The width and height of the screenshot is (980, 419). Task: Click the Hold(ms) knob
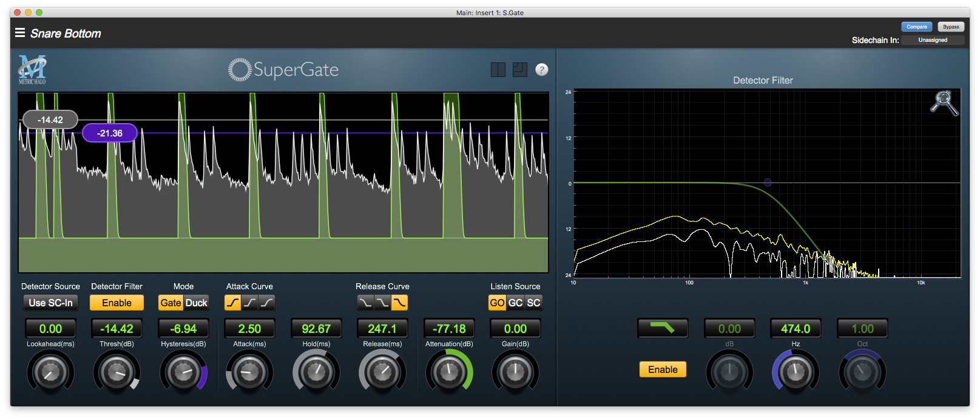coord(316,372)
